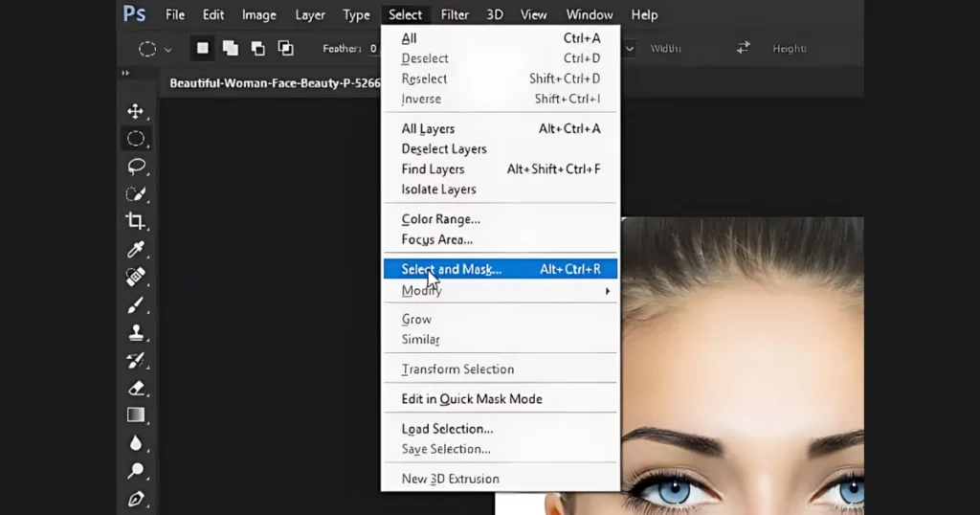Choose All Layers menu entry

pyautogui.click(x=500, y=128)
